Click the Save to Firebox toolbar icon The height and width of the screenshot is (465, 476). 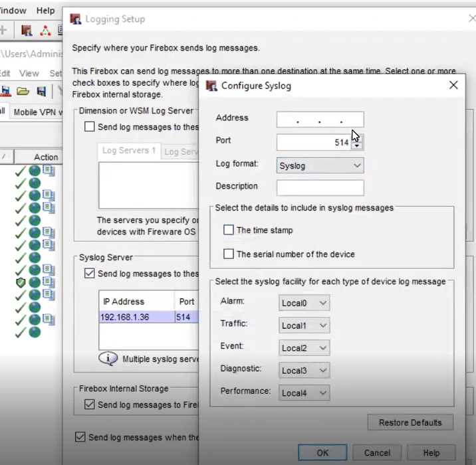tap(6, 91)
